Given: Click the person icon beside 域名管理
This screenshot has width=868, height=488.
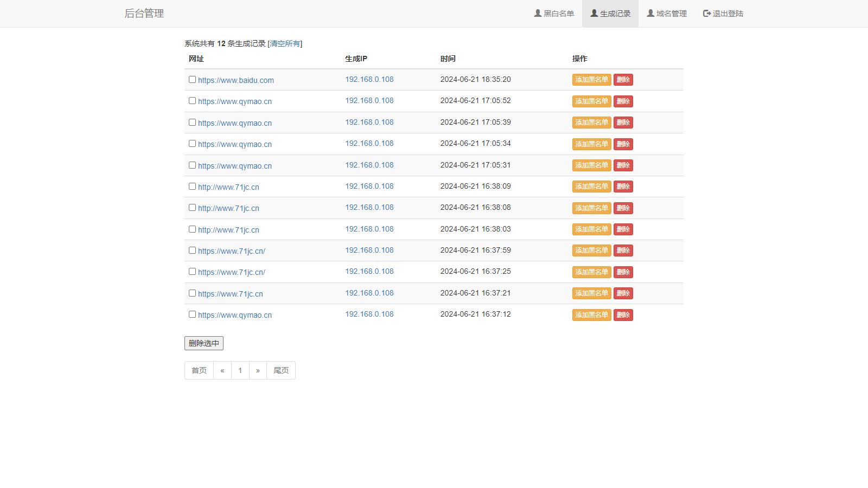Looking at the screenshot, I should click(x=649, y=14).
